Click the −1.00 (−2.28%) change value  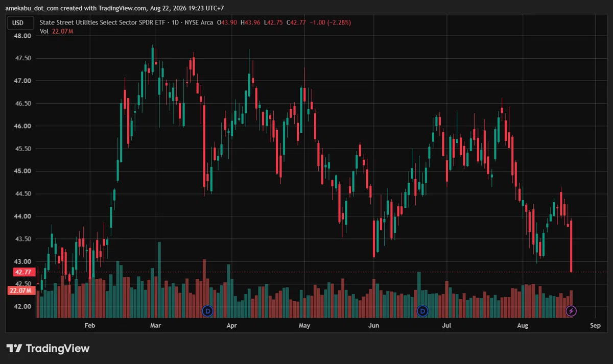coord(331,22)
